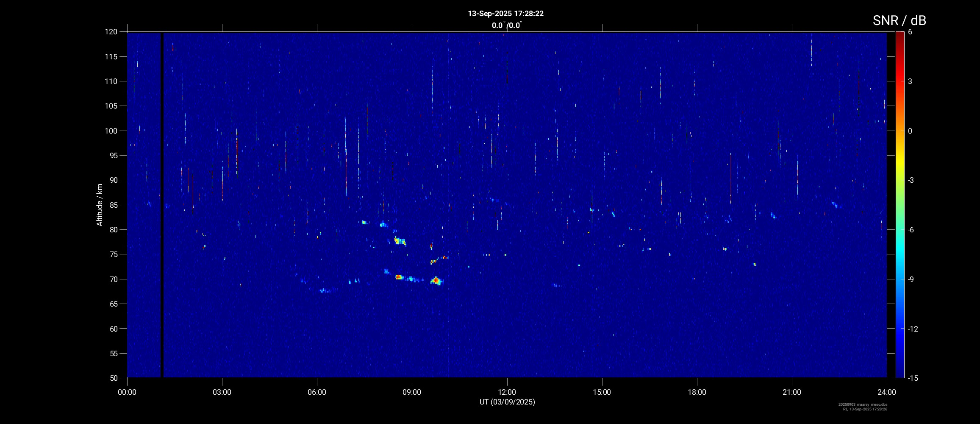Click the UT (03/09/2025) axis label
The width and height of the screenshot is (980, 424).
[507, 402]
